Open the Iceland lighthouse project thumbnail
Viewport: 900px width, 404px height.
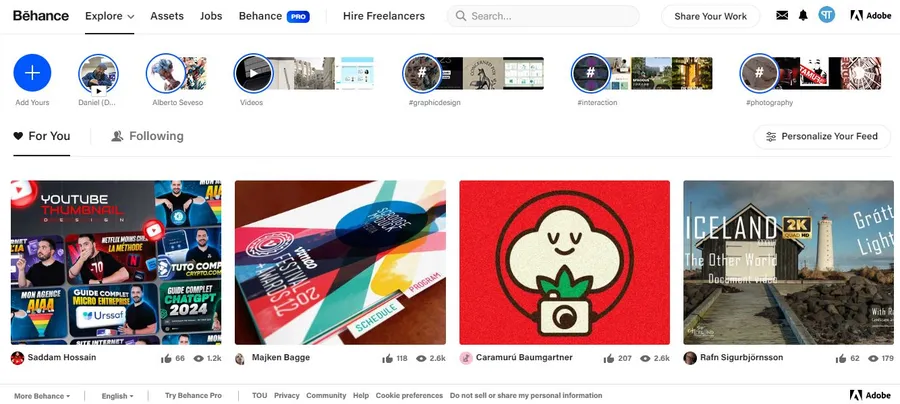click(789, 262)
